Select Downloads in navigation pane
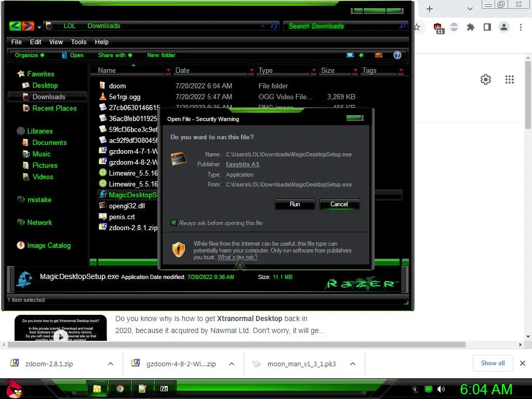 [x=47, y=97]
